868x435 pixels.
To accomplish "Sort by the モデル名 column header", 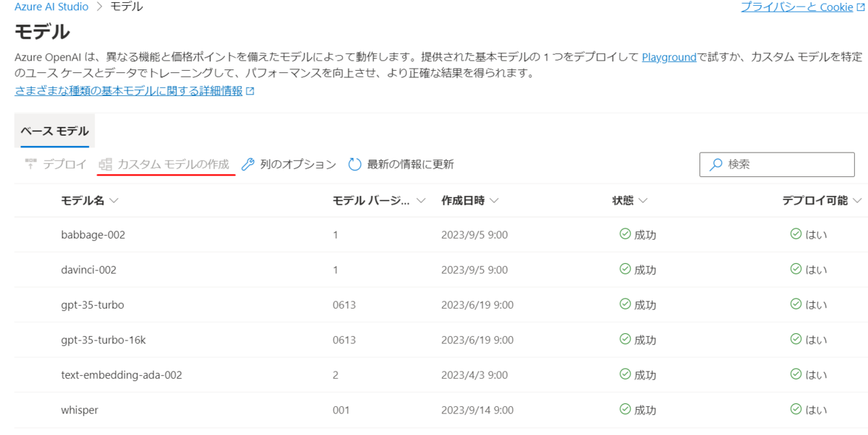I will click(90, 200).
